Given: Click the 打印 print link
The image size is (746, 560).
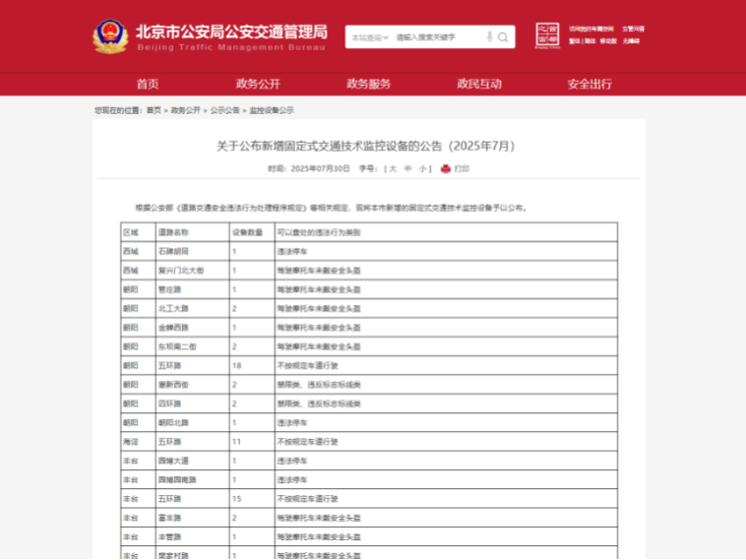Looking at the screenshot, I should click(462, 168).
